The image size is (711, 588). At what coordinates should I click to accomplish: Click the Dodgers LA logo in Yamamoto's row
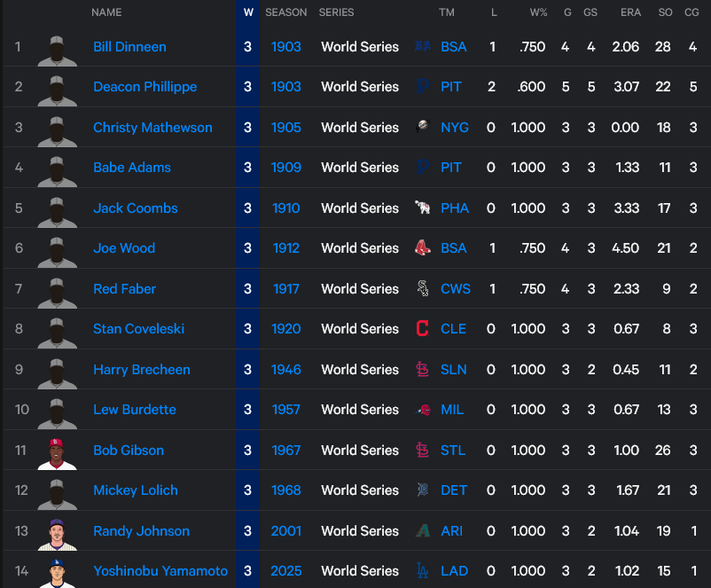pos(423,570)
